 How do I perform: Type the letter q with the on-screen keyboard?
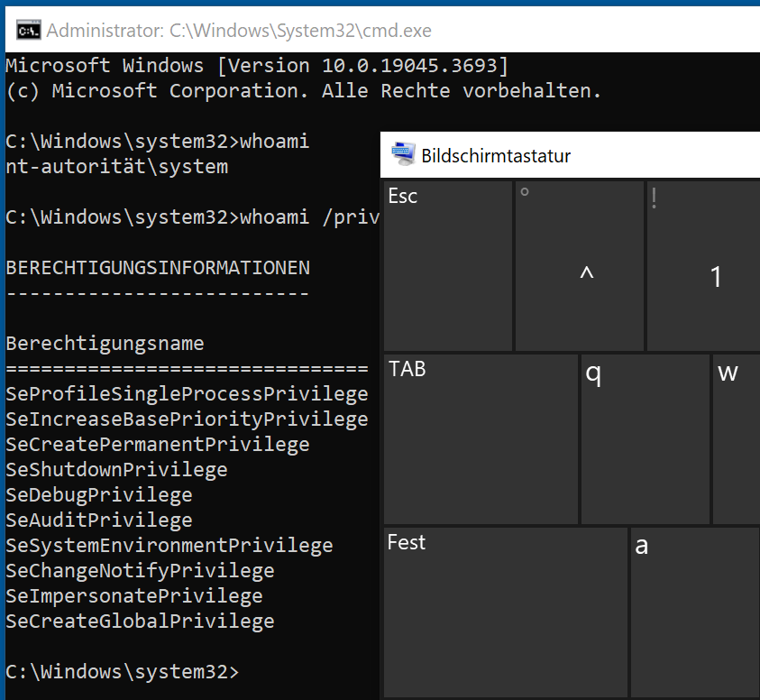(644, 439)
